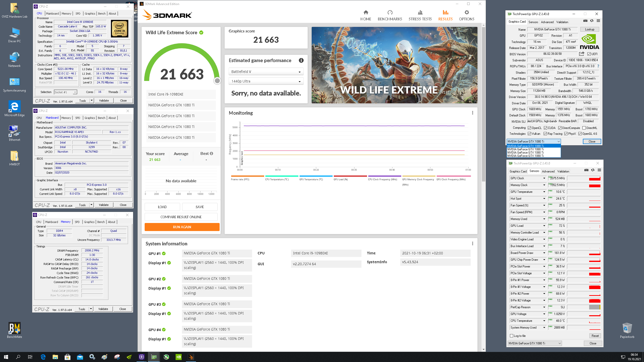Toggle the CUDA checkbox in GPU-Z
Screen dimensions: 644x362
coord(545,128)
